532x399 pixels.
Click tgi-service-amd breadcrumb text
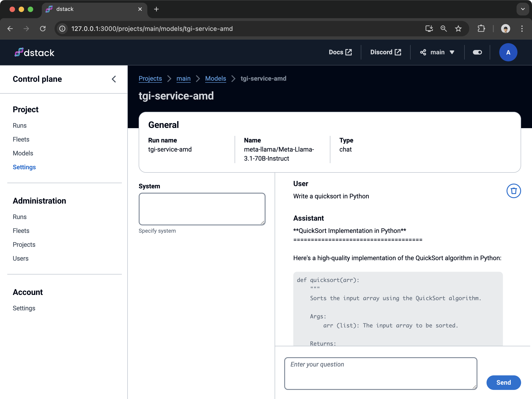coord(263,79)
